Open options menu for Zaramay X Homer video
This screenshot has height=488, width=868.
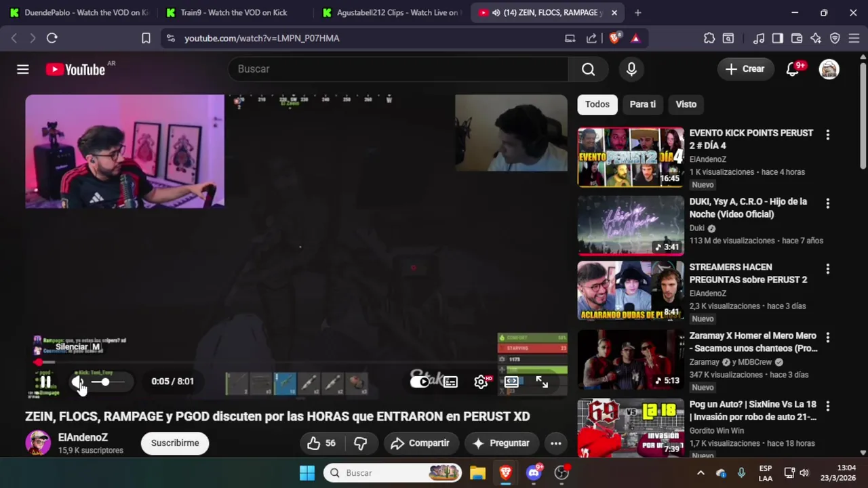(827, 338)
